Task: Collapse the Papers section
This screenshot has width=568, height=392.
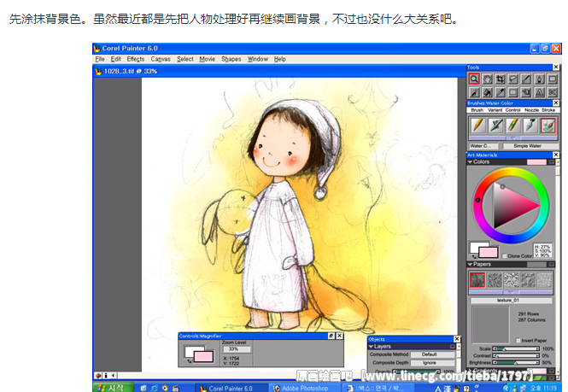Action: pyautogui.click(x=470, y=265)
